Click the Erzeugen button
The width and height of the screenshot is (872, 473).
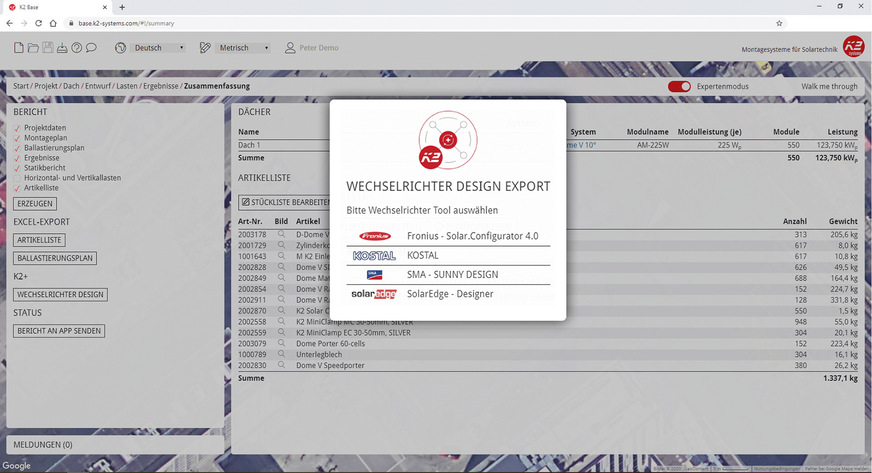[34, 203]
